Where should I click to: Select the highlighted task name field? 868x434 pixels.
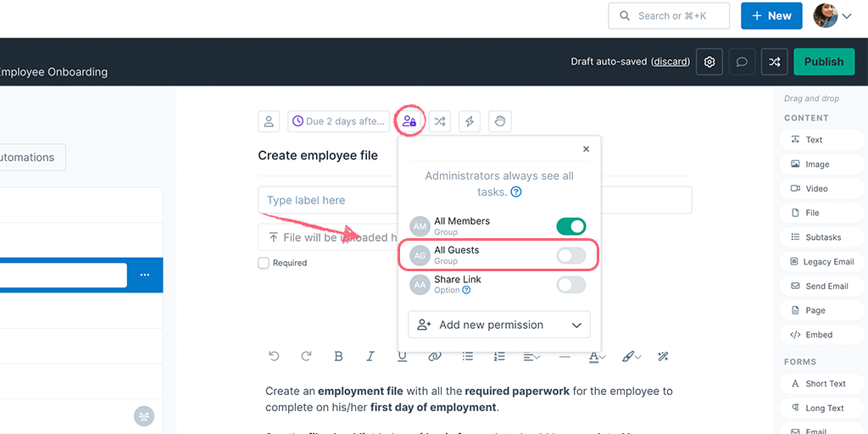(x=63, y=275)
